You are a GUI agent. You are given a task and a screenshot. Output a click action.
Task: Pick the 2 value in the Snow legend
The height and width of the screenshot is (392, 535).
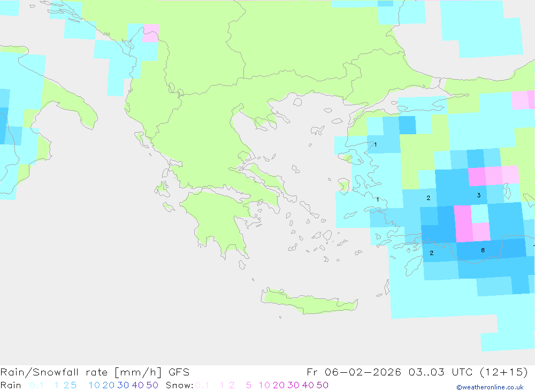232,385
